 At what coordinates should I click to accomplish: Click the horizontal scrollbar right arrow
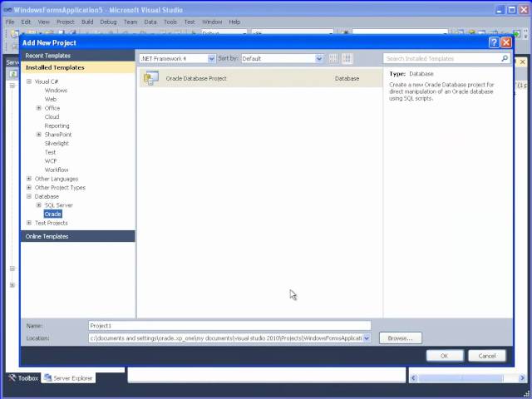(522, 378)
